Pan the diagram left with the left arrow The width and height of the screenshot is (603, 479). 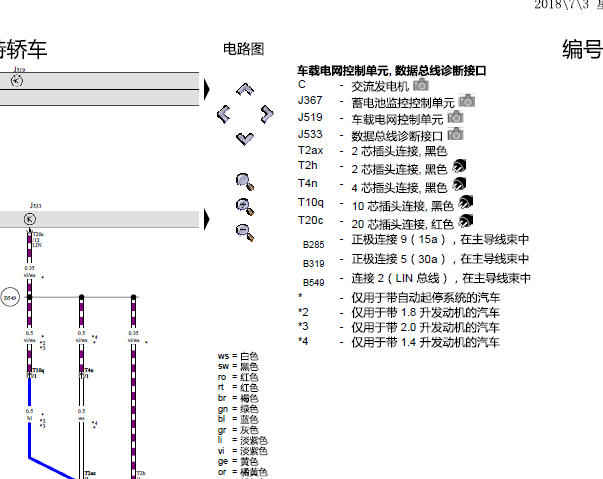click(x=224, y=114)
